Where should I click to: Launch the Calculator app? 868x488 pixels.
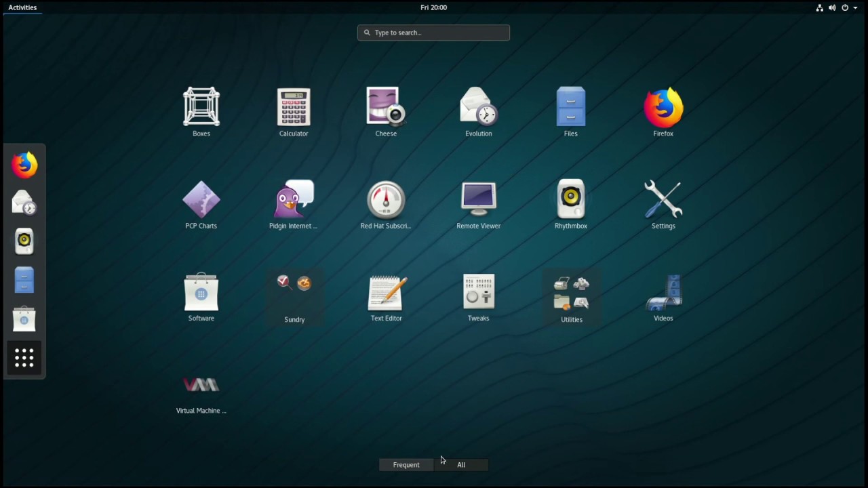coord(294,107)
